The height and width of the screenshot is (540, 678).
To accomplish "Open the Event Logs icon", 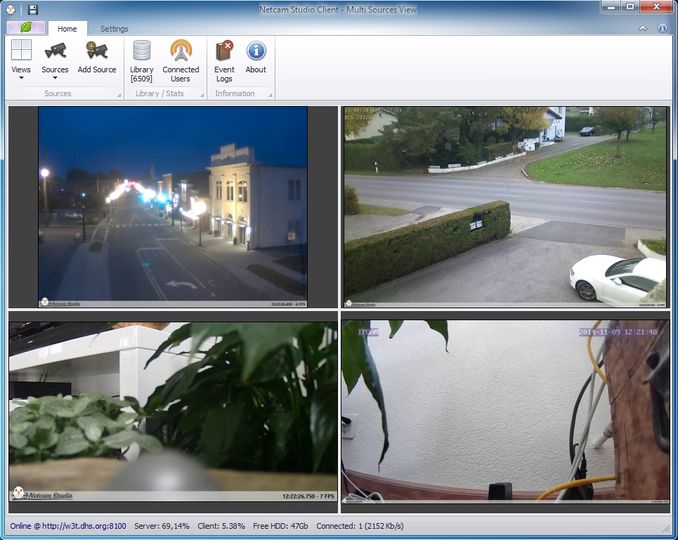I will (224, 51).
